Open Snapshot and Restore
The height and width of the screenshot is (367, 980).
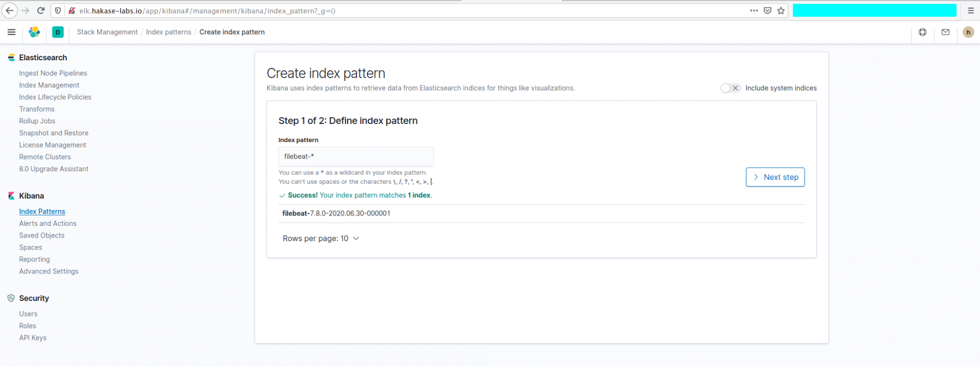(54, 133)
